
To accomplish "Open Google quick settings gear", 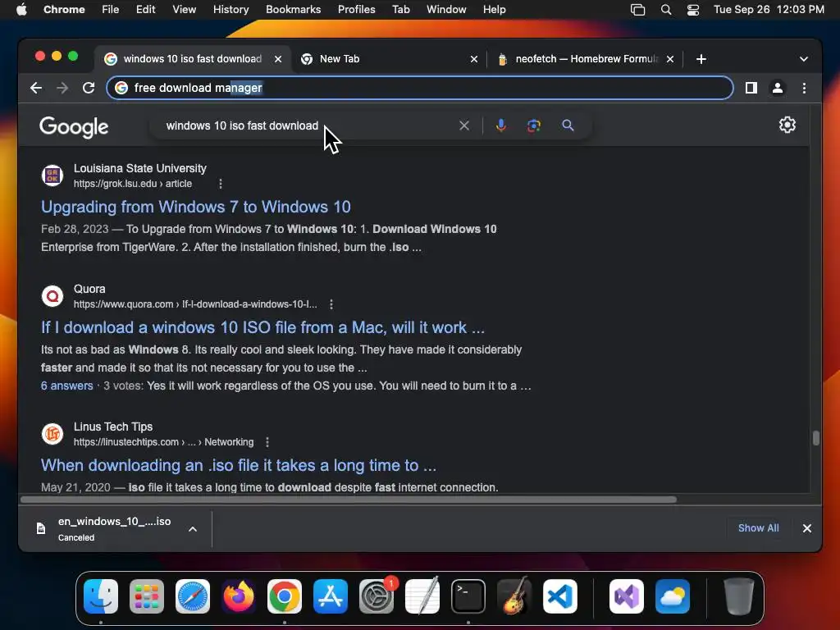I will click(x=787, y=125).
